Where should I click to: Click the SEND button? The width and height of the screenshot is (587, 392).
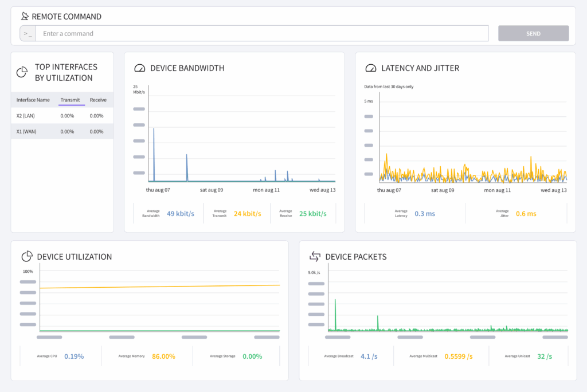click(x=534, y=33)
